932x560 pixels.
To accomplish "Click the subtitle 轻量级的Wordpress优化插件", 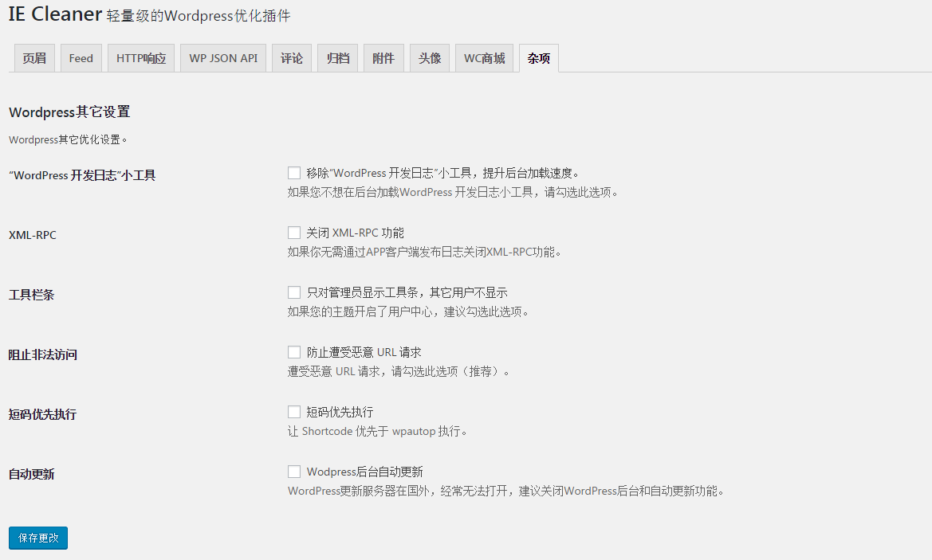I will click(x=199, y=15).
